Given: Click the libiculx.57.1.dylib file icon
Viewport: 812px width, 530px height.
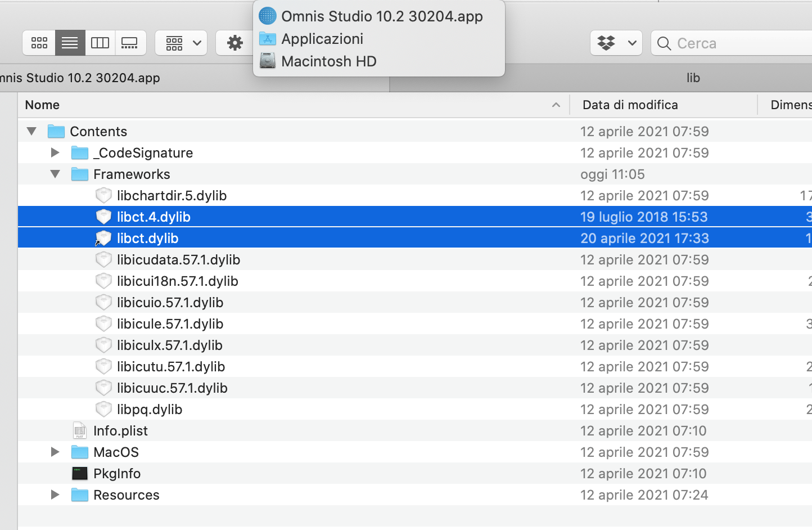Looking at the screenshot, I should [x=103, y=345].
